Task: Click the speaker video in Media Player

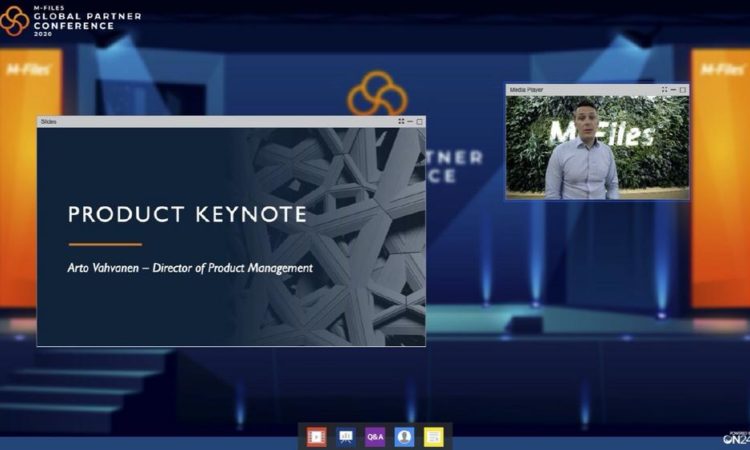Action: pos(597,147)
